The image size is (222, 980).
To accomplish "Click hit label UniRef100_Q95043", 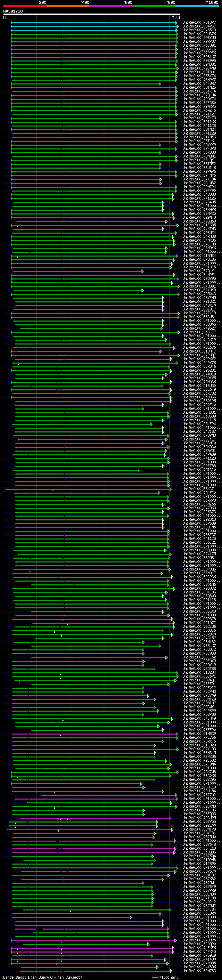I will click(x=199, y=294).
